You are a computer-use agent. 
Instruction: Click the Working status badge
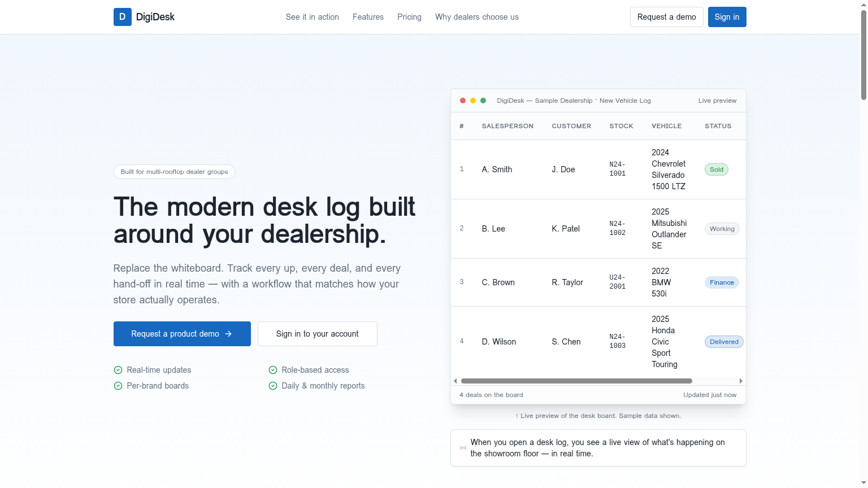coord(722,229)
